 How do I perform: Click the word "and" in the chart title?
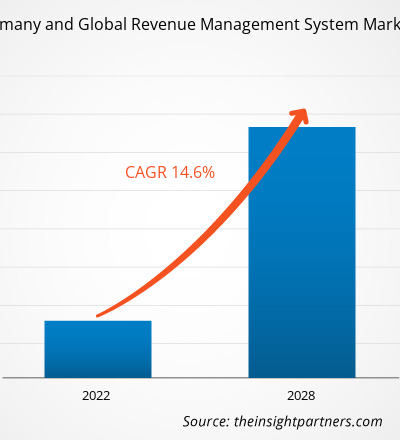coord(59,24)
